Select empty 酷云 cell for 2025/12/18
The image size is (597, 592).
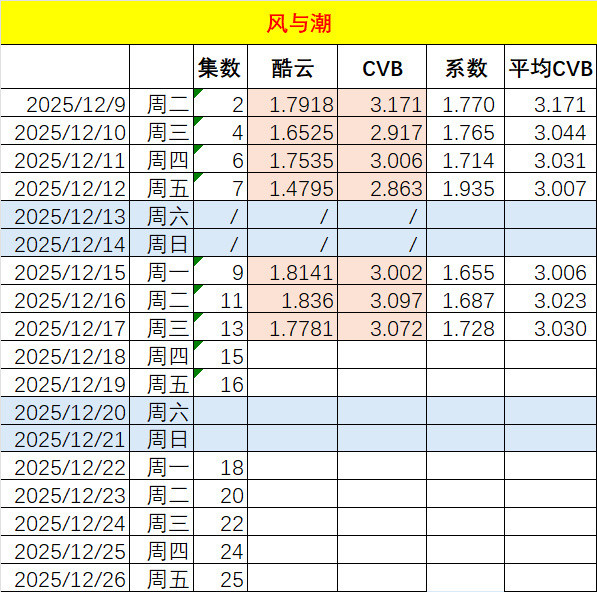tap(292, 355)
